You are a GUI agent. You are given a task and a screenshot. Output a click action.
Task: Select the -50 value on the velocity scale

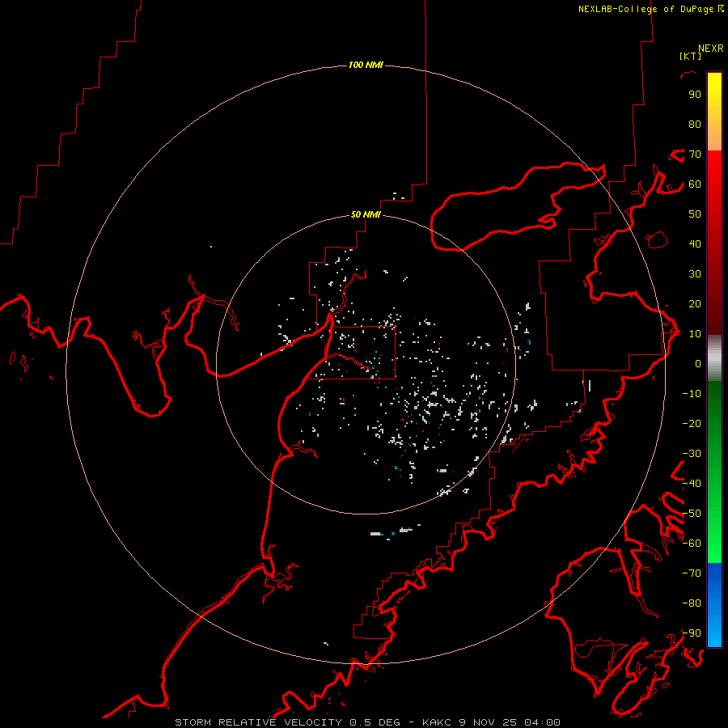pos(692,514)
